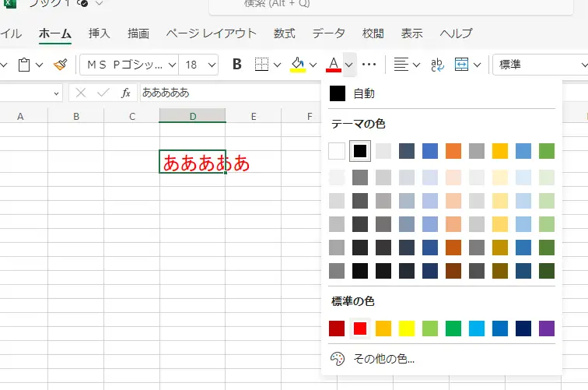Click the search box at top
The height and width of the screenshot is (390, 588).
tap(390, 5)
